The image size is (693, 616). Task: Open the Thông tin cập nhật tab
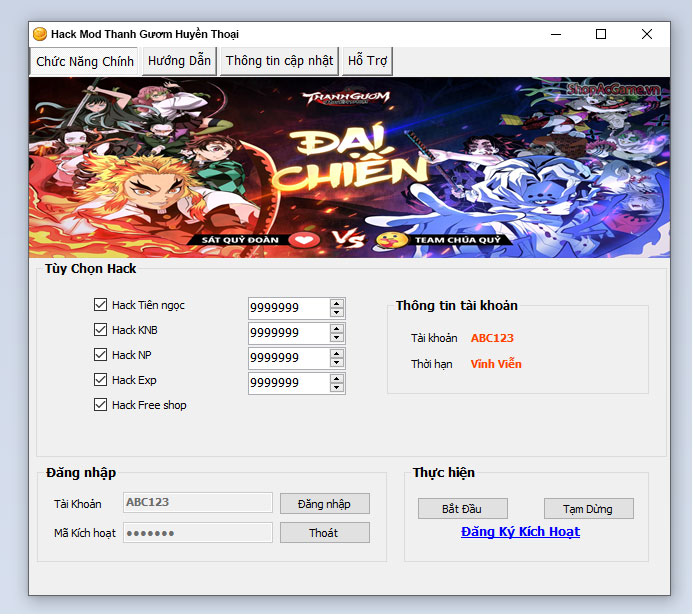click(x=279, y=61)
